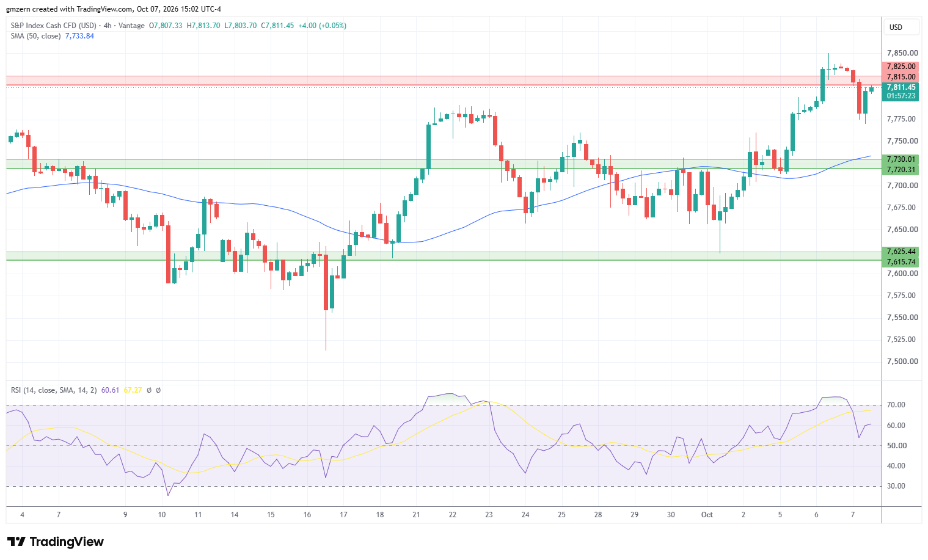The image size is (928, 560).
Task: Open the USD currency selector on price axis
Action: pos(901,27)
